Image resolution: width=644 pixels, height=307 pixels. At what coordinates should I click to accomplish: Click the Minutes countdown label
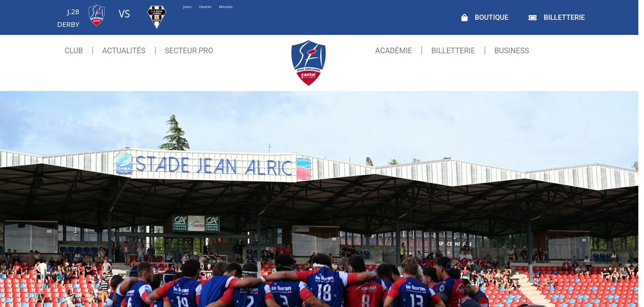click(226, 7)
